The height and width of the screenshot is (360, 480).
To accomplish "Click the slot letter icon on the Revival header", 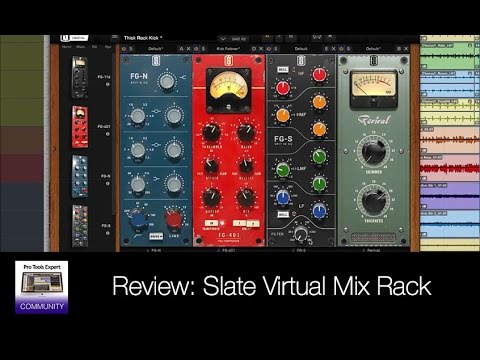I will (399, 49).
